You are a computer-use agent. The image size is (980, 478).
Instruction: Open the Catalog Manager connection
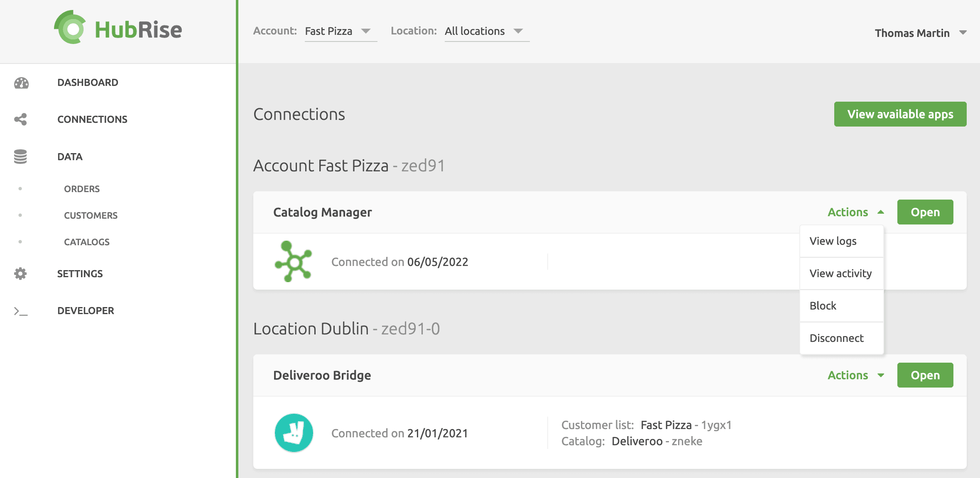(x=925, y=212)
